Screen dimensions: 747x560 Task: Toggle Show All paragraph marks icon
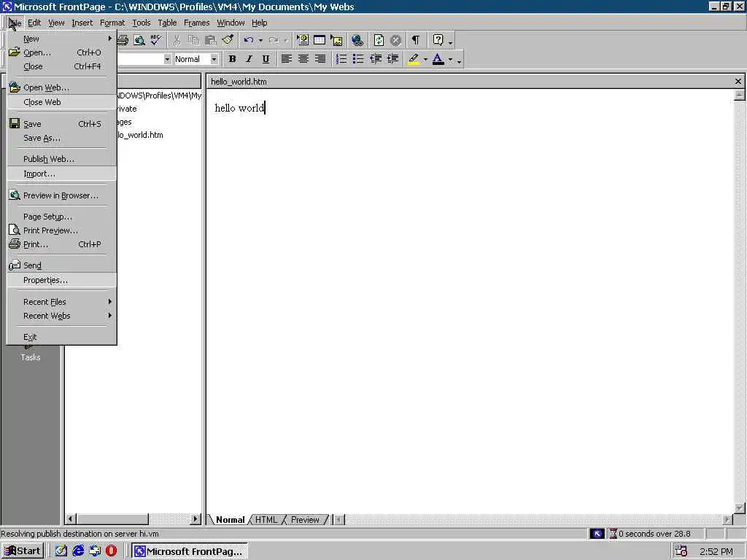(x=416, y=41)
